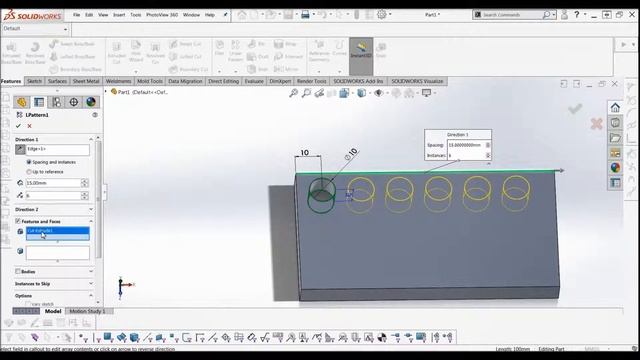Open the Reference Geometry dropdown arrow
Screen dimensions: 640x360
[x=319, y=71]
